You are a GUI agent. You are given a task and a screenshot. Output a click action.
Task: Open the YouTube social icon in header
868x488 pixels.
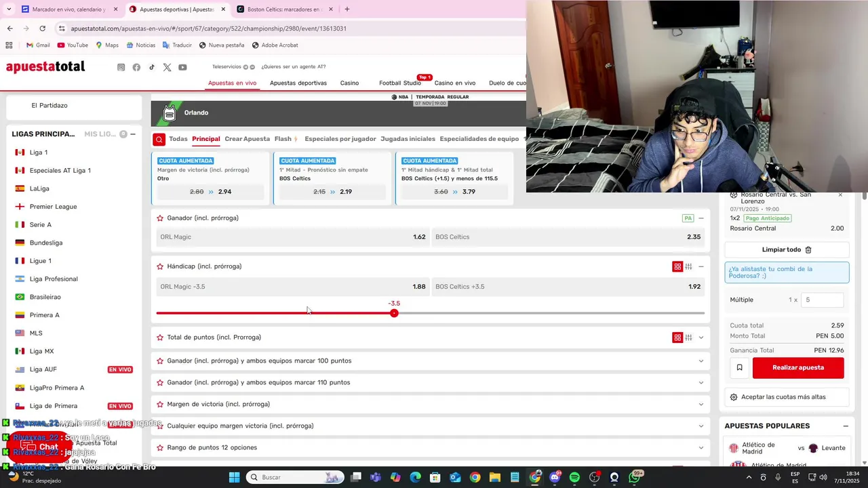pyautogui.click(x=182, y=67)
